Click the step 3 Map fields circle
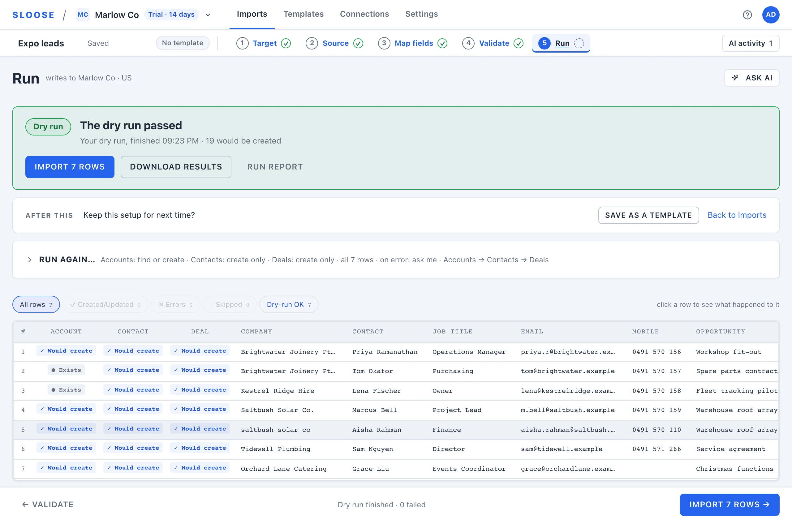 click(384, 43)
